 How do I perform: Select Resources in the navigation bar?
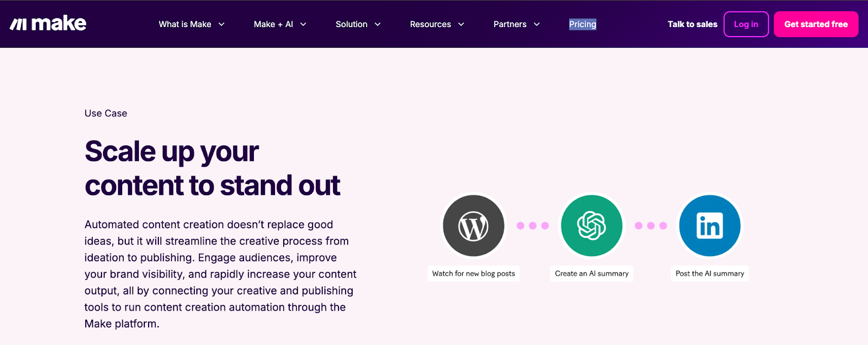pyautogui.click(x=430, y=24)
